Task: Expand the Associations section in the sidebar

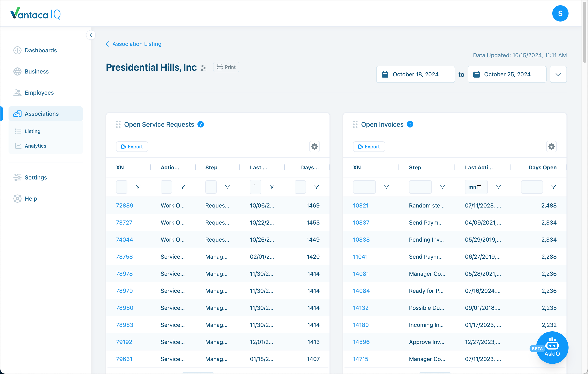Action: point(42,113)
